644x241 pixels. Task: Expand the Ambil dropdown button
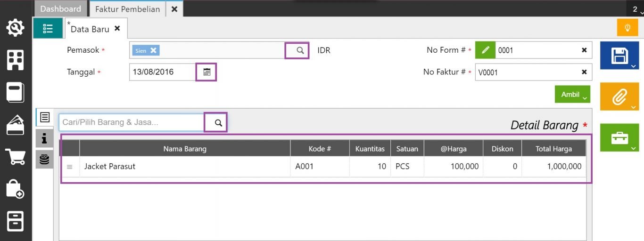tap(572, 95)
